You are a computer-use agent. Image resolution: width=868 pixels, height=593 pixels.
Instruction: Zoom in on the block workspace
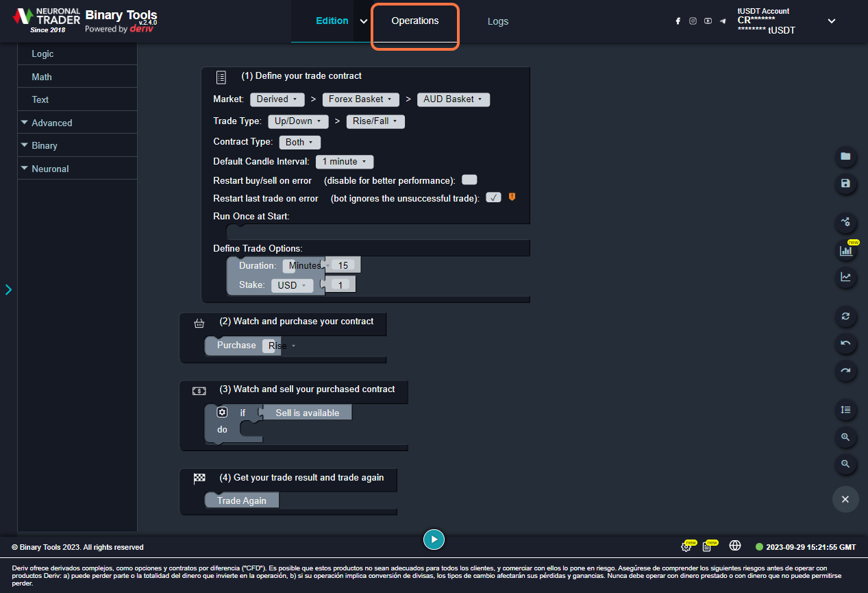tap(845, 437)
